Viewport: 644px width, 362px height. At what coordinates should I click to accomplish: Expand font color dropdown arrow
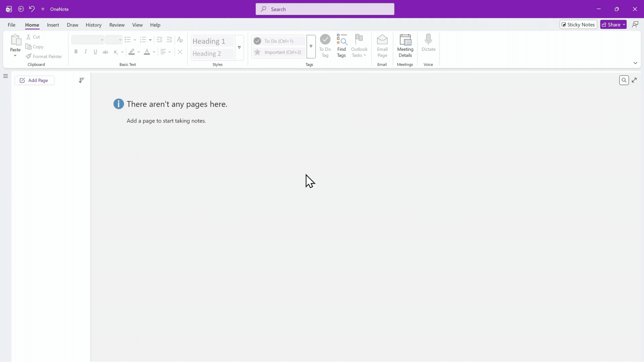(154, 52)
